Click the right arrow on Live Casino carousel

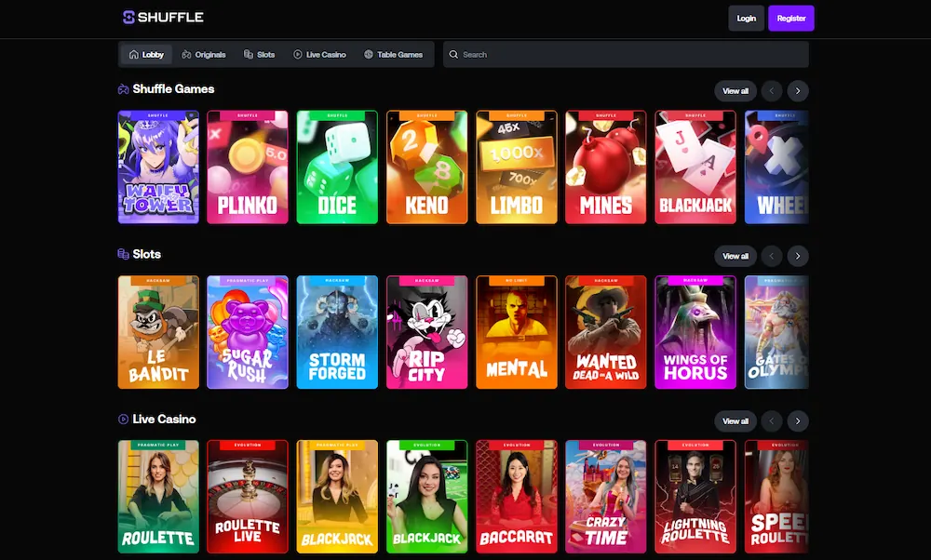[x=798, y=420]
